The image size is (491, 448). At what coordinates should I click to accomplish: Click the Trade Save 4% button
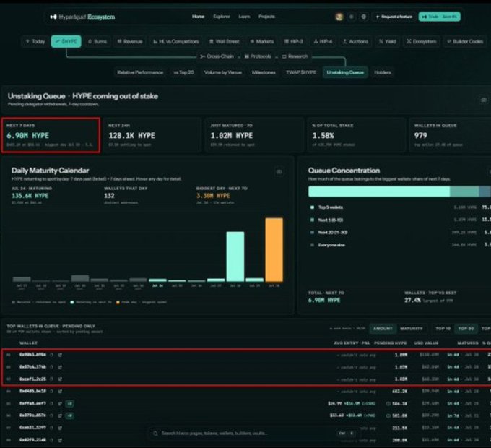(x=439, y=17)
